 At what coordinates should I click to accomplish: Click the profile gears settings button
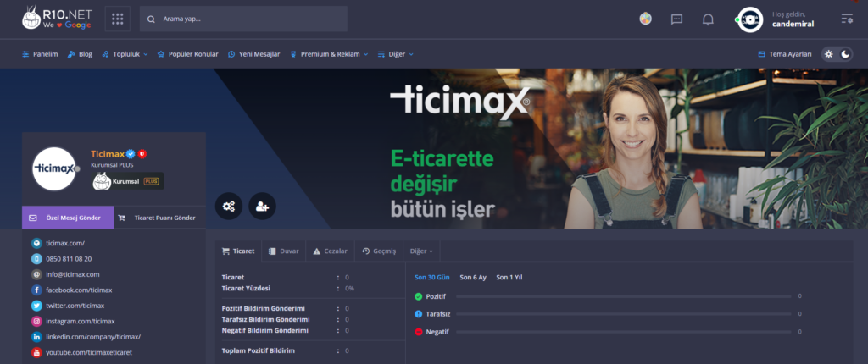[x=229, y=206]
